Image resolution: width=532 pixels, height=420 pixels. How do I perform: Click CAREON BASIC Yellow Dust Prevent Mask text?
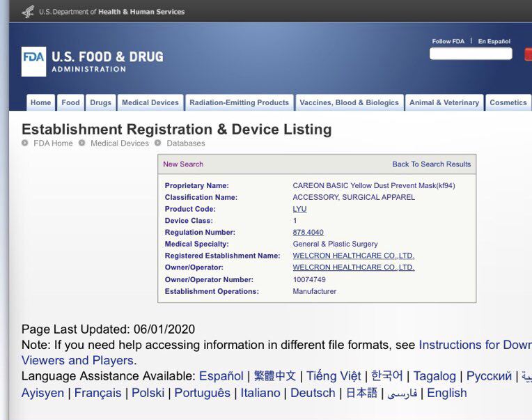click(x=374, y=185)
